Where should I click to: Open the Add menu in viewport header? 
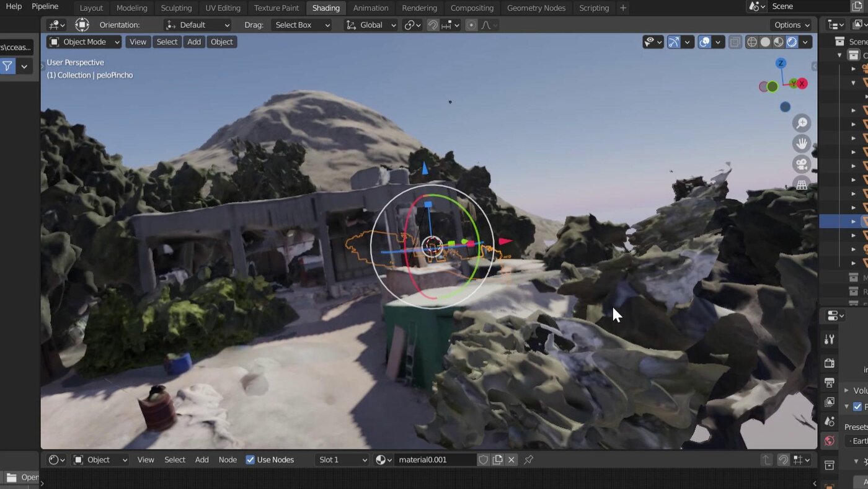click(x=194, y=42)
